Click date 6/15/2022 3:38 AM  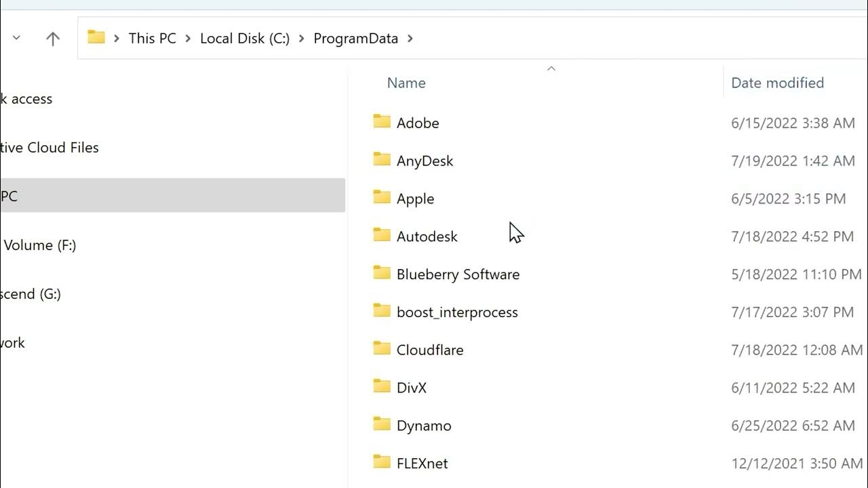[793, 123]
